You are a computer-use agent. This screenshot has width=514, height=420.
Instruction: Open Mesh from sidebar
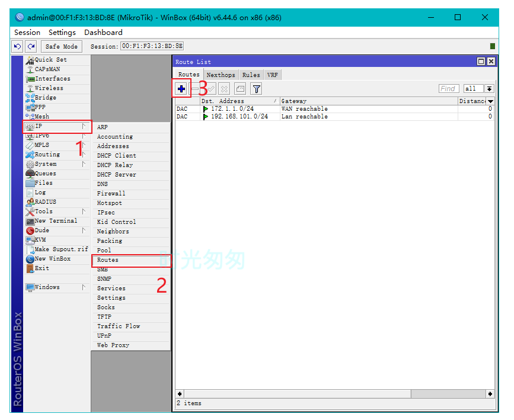click(x=57, y=117)
